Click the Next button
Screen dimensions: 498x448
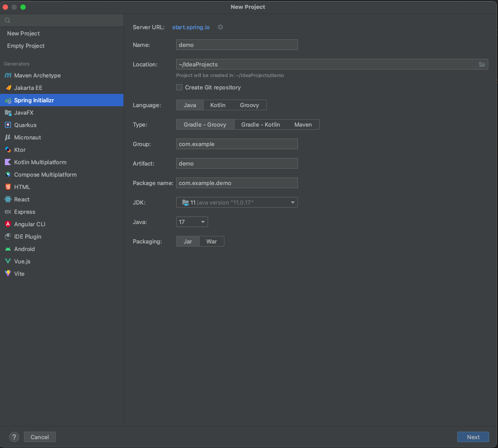tap(473, 437)
